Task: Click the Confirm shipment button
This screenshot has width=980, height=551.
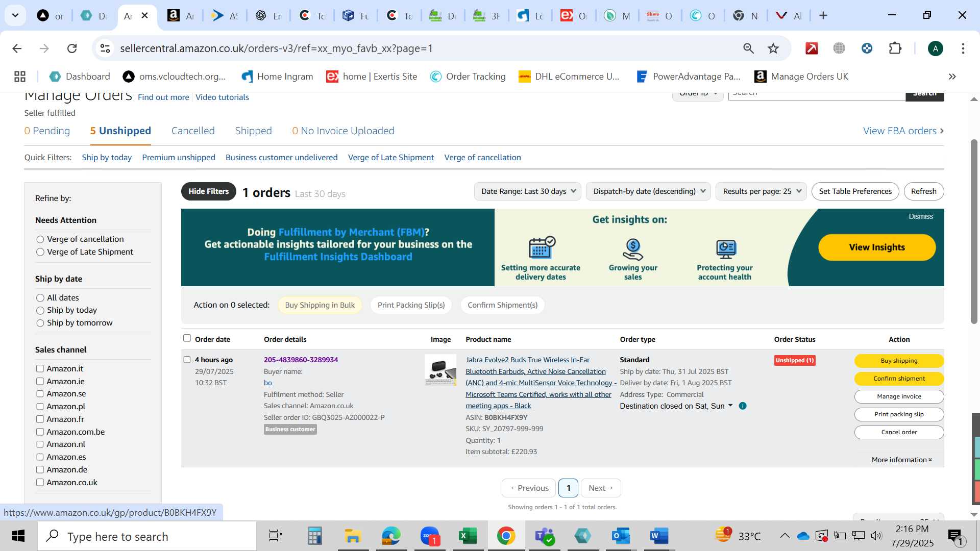Action: tap(899, 379)
